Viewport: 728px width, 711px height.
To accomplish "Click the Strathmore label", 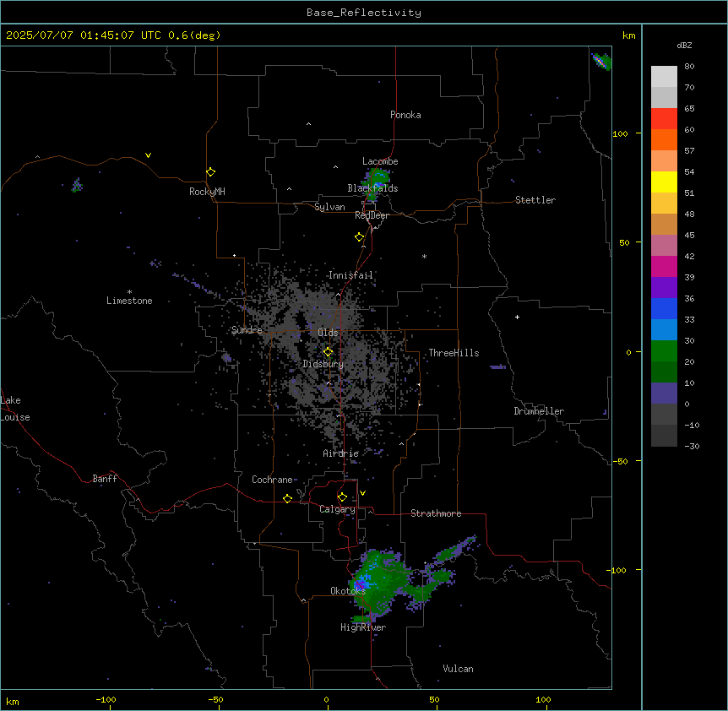I will pos(436,513).
